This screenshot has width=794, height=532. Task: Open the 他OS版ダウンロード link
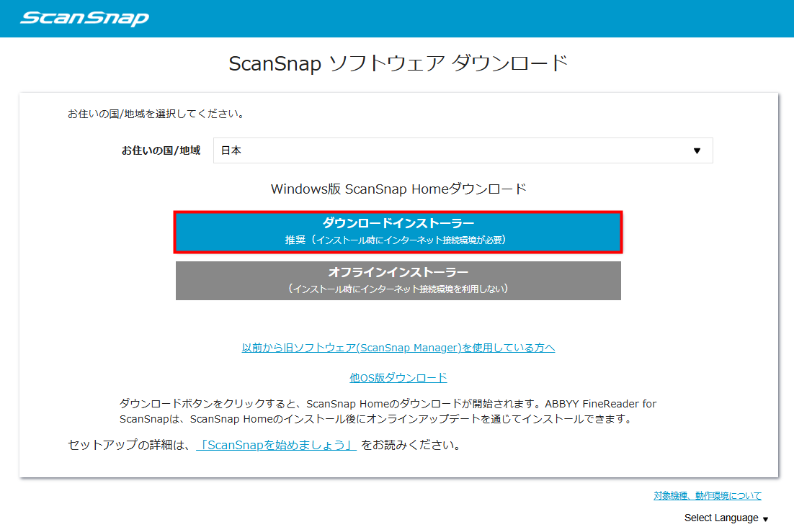pyautogui.click(x=398, y=377)
